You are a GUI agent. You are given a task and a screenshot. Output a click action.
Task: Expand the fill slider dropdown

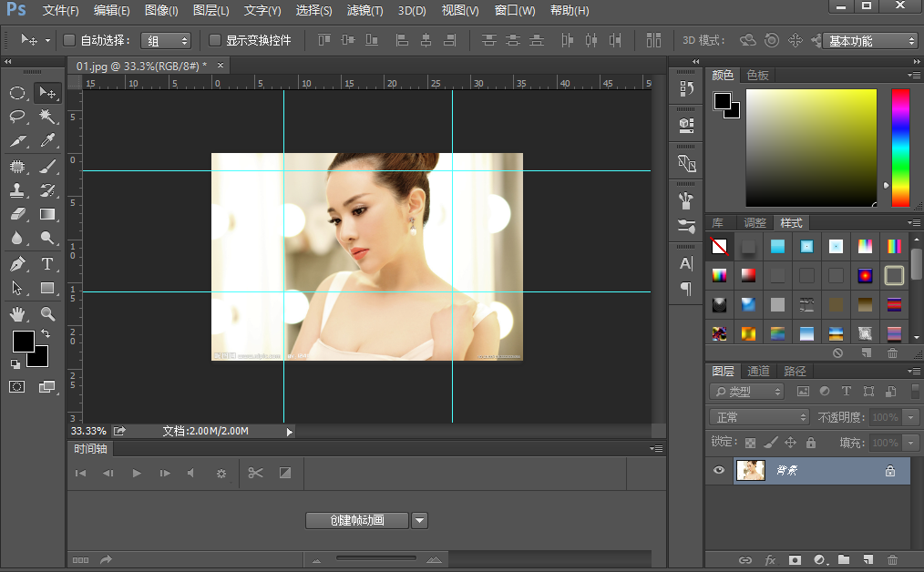point(911,443)
